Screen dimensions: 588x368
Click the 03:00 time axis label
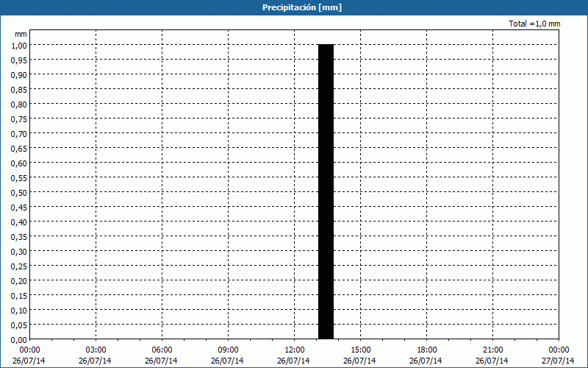[x=96, y=350]
